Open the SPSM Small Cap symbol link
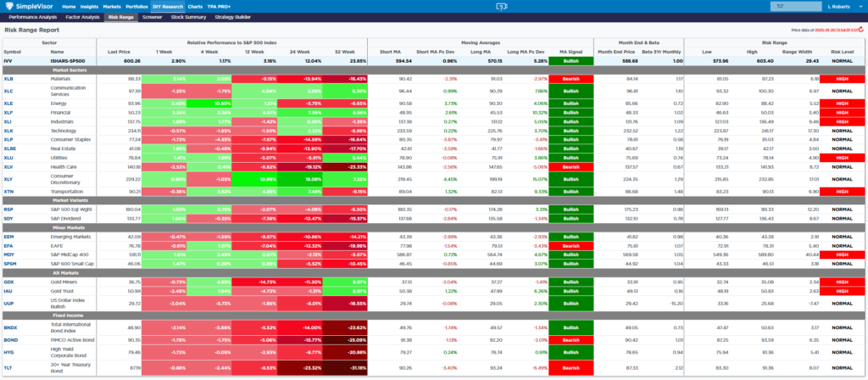Screen dimensions: 868x380 point(9,264)
